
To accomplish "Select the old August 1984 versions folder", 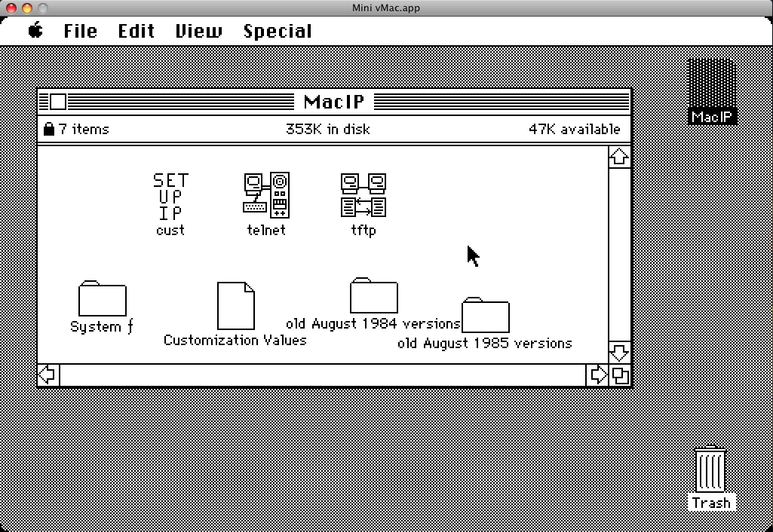I will (x=374, y=295).
